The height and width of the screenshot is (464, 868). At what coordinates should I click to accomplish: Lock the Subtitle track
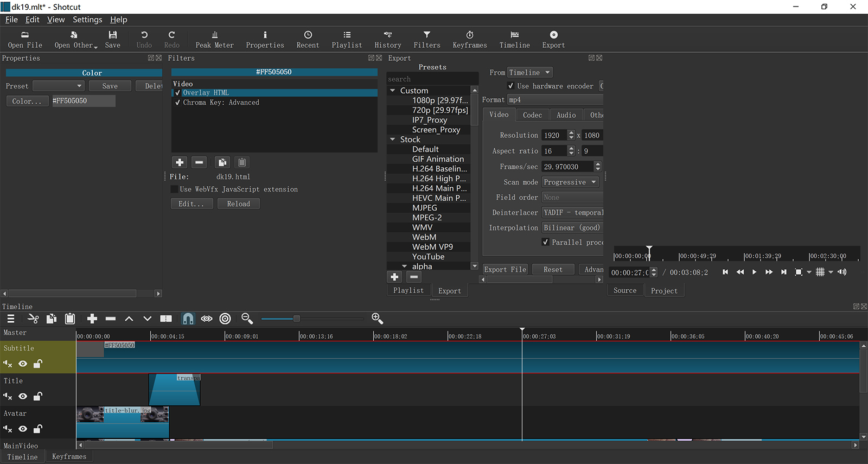click(38, 364)
